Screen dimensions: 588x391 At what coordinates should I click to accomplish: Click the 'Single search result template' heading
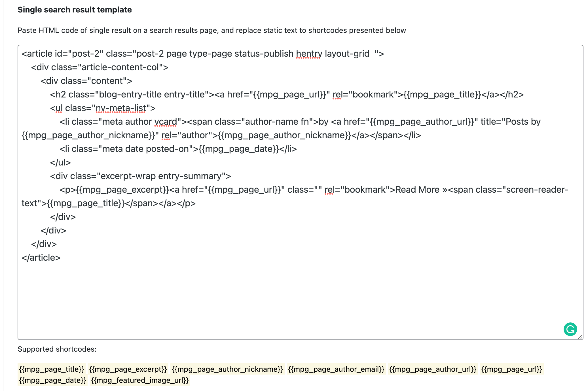75,10
